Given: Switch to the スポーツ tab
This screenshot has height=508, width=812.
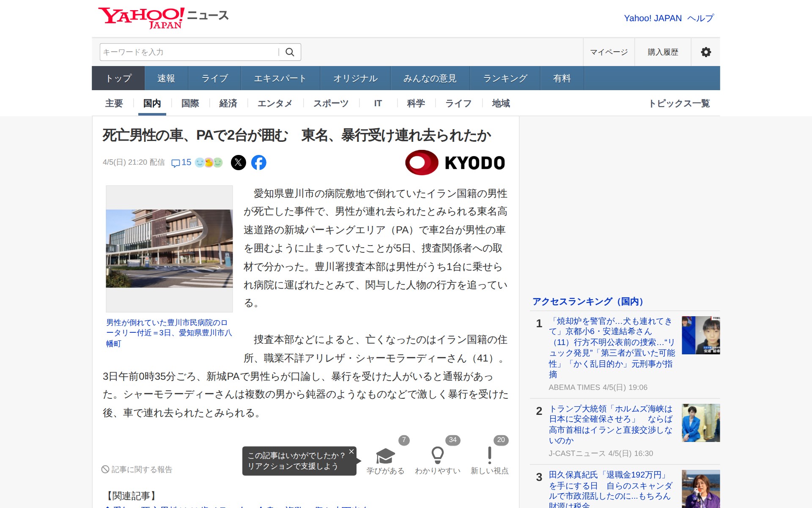Looking at the screenshot, I should 331,103.
